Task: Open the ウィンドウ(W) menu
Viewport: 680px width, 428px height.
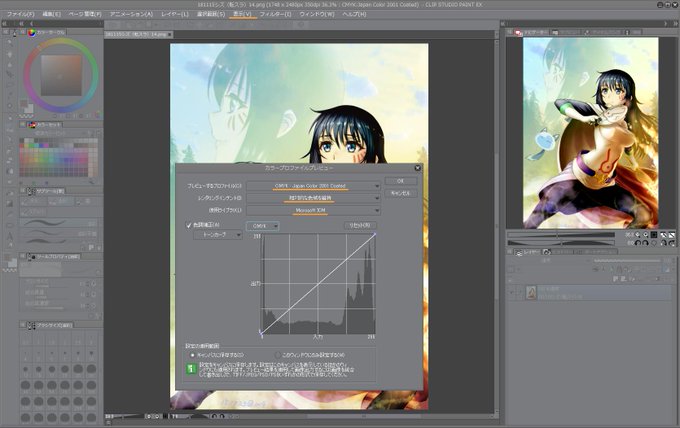Action: point(317,14)
